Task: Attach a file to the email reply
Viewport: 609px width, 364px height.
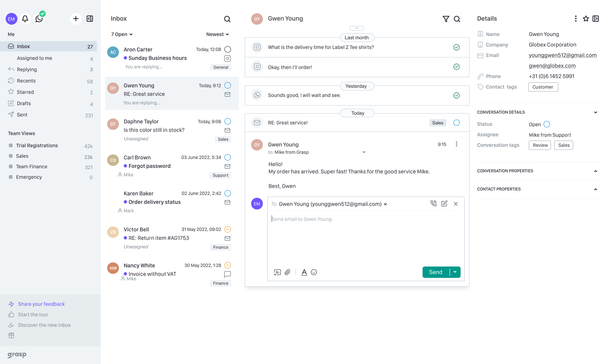Action: pyautogui.click(x=288, y=272)
